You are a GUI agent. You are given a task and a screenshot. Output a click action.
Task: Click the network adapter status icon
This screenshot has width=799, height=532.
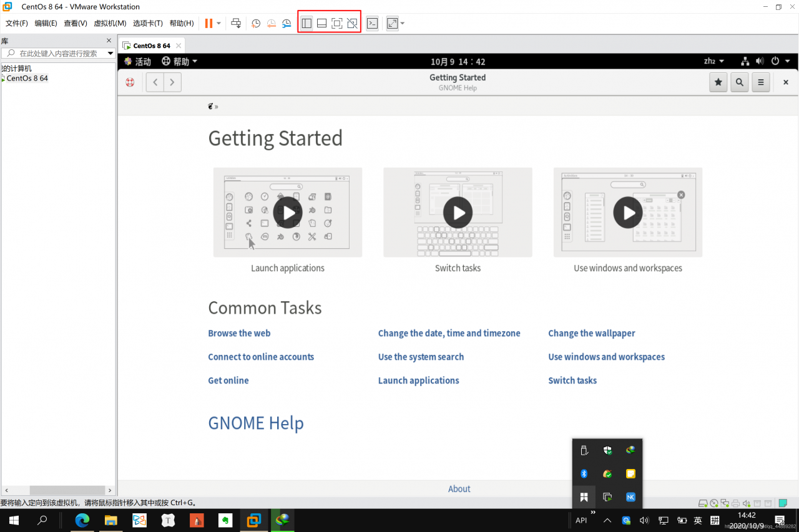(x=725, y=503)
